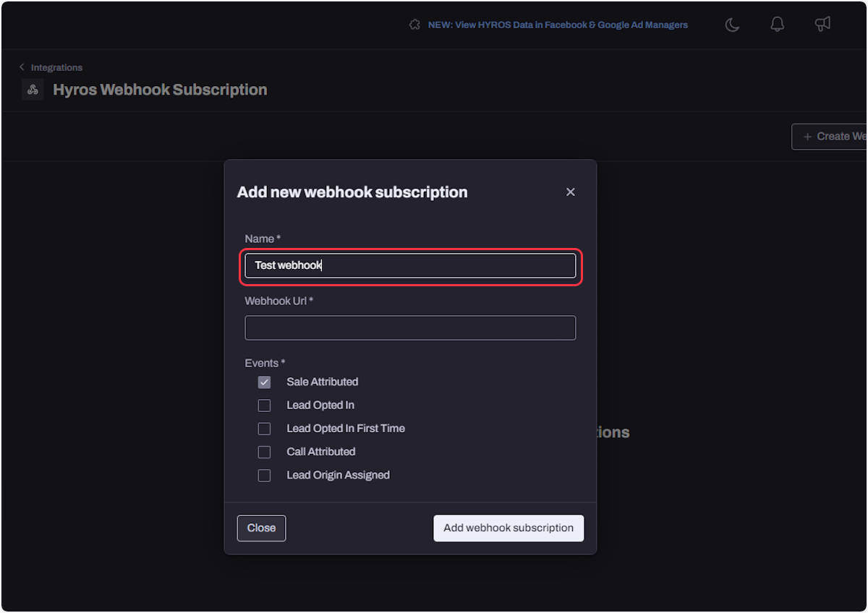Viewport: 868px width, 613px height.
Task: Open notifications bell icon
Action: 778,25
